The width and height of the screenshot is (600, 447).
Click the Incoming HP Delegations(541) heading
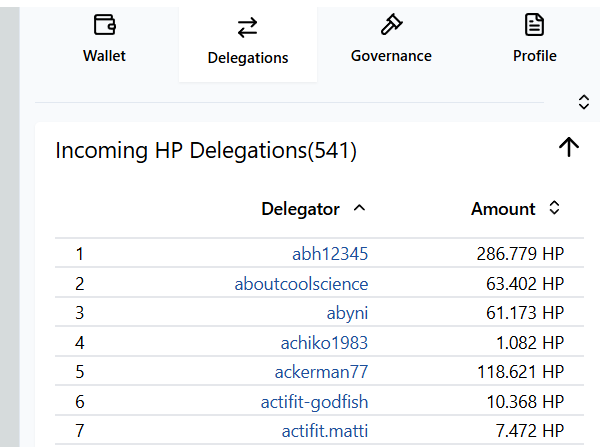(206, 151)
